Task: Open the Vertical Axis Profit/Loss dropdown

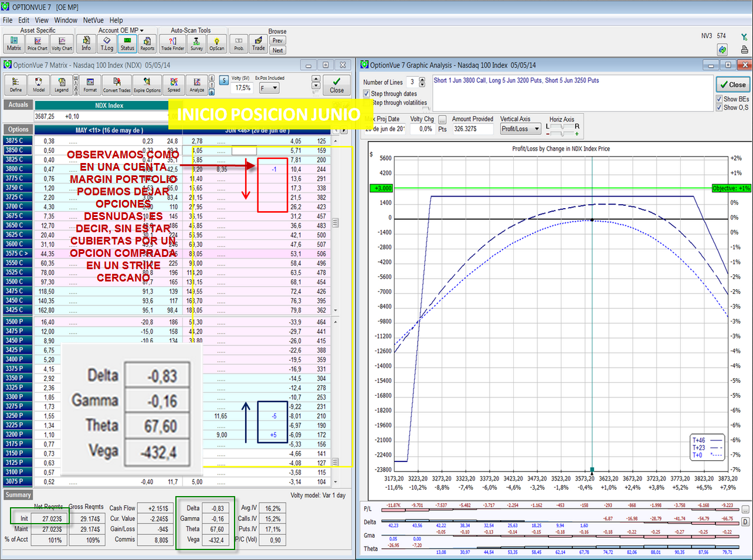Action: 520,129
